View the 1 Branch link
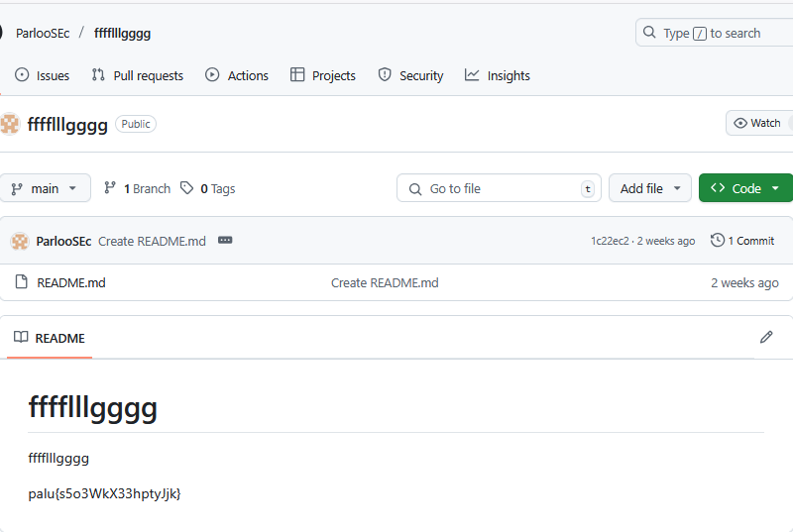 click(x=138, y=188)
